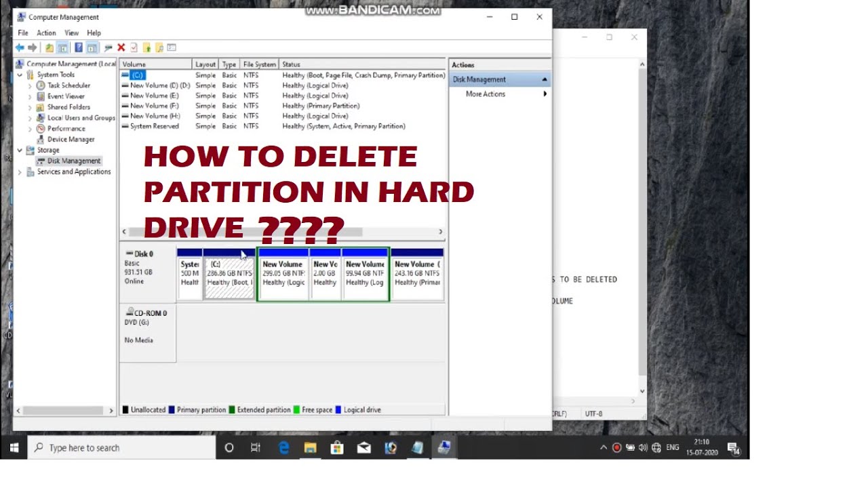The width and height of the screenshot is (868, 488).
Task: Expand the Performance node arrow
Action: coord(30,129)
